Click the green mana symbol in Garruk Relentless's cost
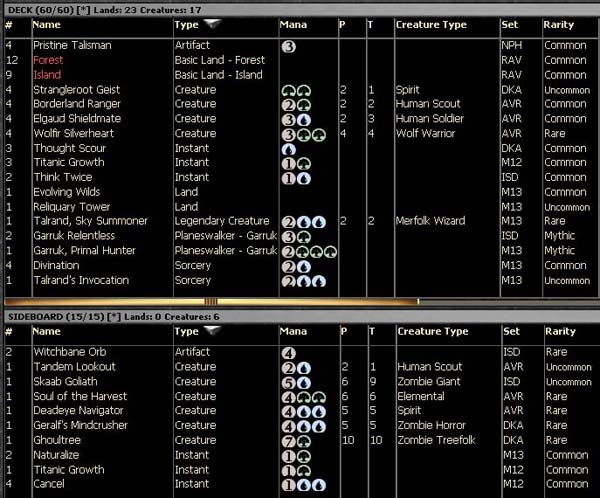The width and height of the screenshot is (600, 498). tap(304, 237)
